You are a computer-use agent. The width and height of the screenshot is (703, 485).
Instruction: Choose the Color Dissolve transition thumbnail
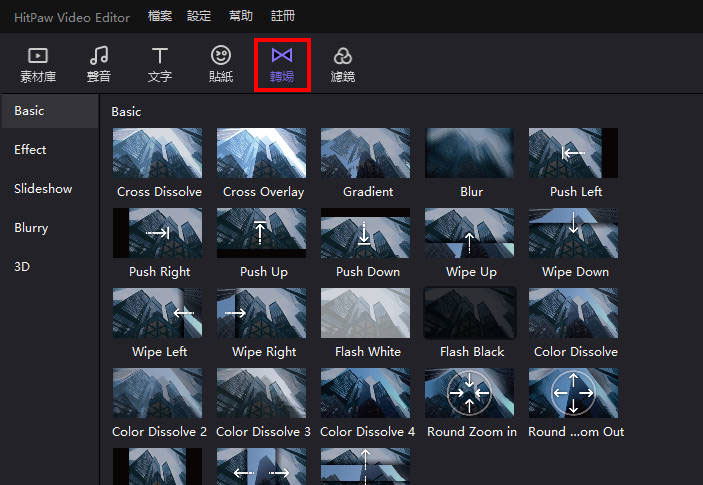click(573, 313)
